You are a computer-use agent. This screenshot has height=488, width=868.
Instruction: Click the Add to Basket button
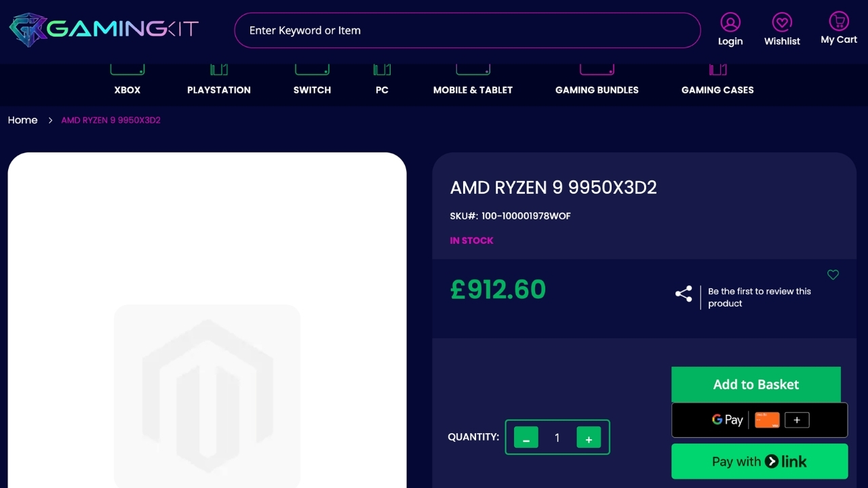coord(755,384)
